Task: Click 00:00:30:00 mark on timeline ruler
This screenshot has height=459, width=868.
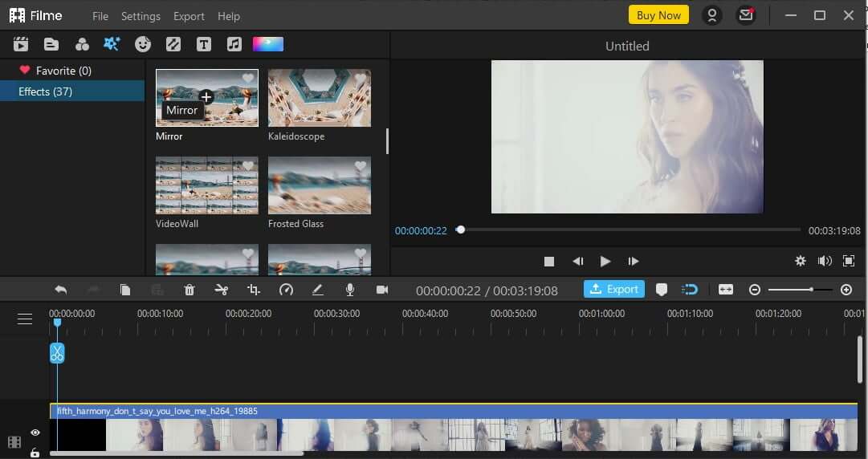Action: [x=336, y=314]
